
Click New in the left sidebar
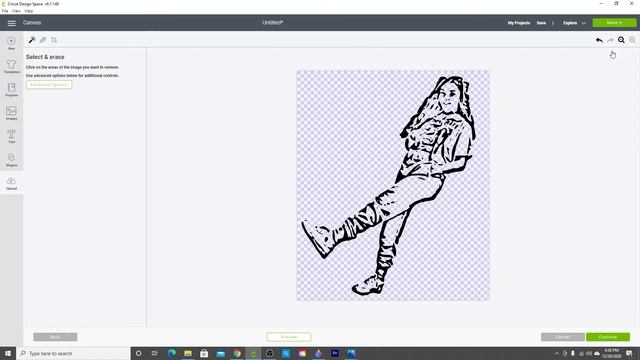(11, 43)
